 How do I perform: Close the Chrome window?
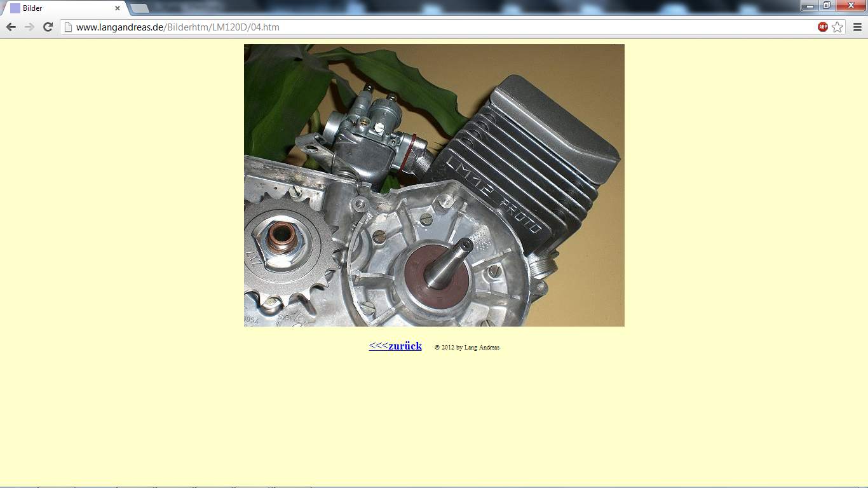[850, 6]
